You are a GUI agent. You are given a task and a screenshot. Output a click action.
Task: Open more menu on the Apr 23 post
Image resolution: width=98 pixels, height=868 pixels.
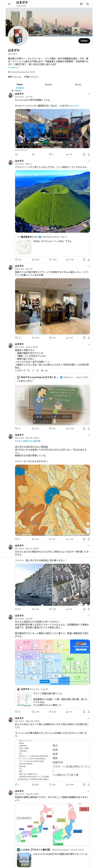(x=89, y=266)
